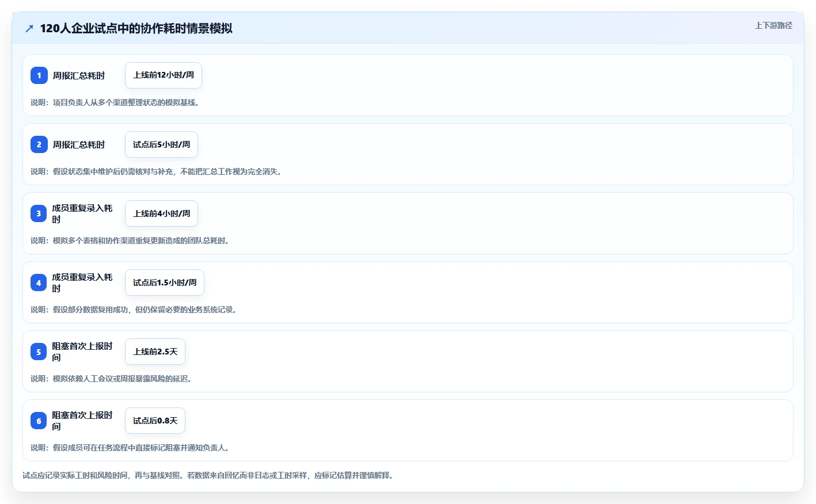This screenshot has width=816, height=504.
Task: Open the 上下游路径 label in the header
Action: 773,25
